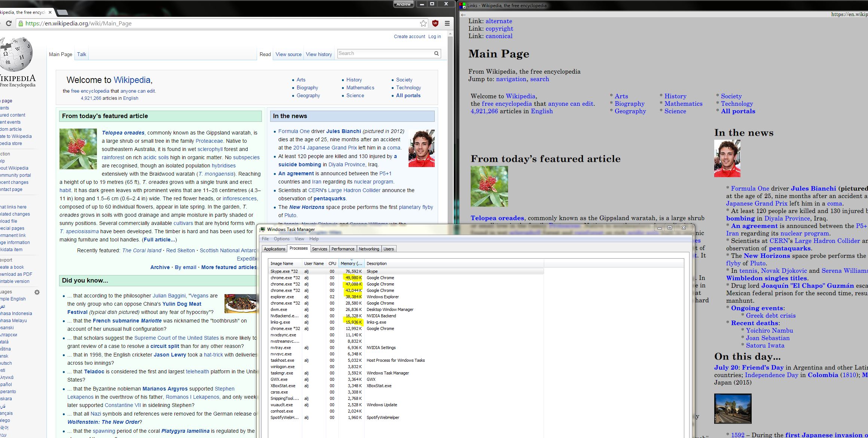The width and height of the screenshot is (868, 438).
Task: Click the Telopea flower thumbnail in Chrome
Action: (78, 149)
